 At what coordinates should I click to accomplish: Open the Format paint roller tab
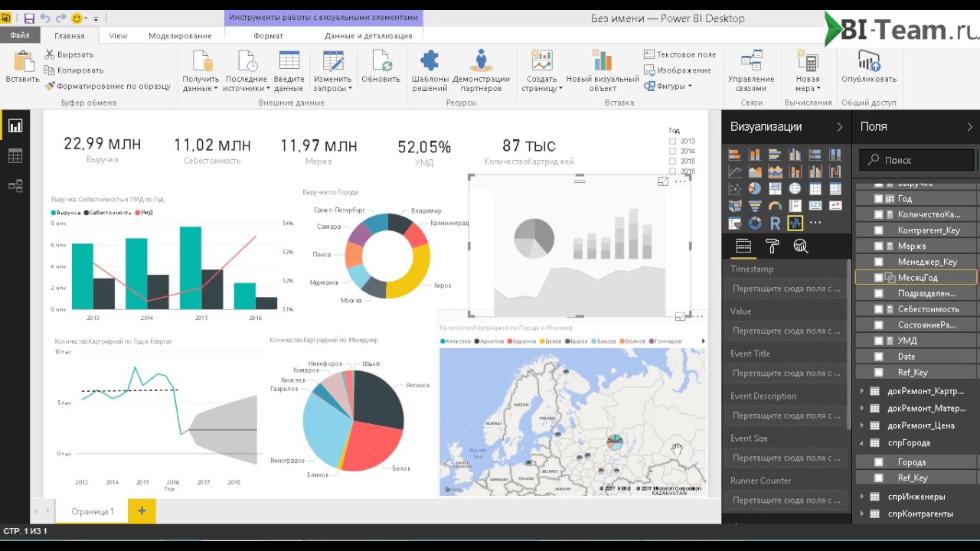772,246
